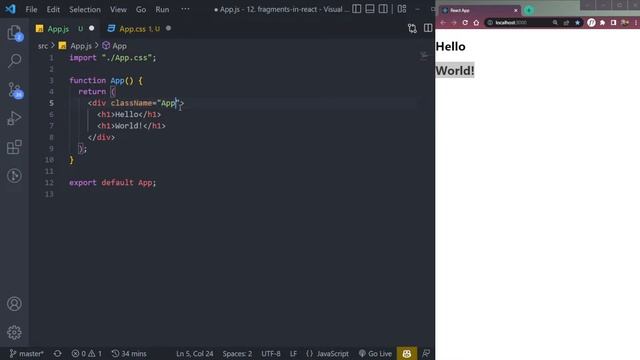Click the Hello heading in browser page
Screen dimensions: 640x360
pos(450,47)
